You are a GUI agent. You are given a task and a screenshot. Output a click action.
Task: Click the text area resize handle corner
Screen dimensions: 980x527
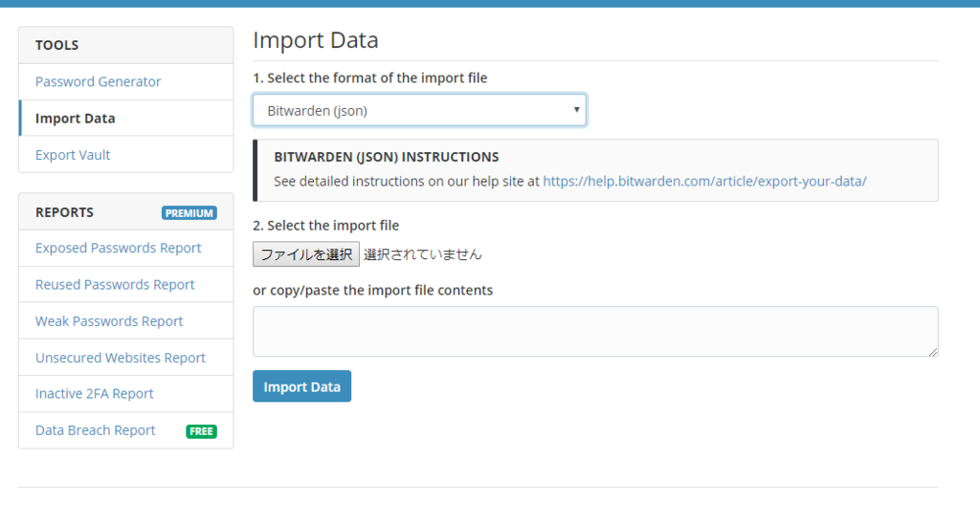pos(933,352)
